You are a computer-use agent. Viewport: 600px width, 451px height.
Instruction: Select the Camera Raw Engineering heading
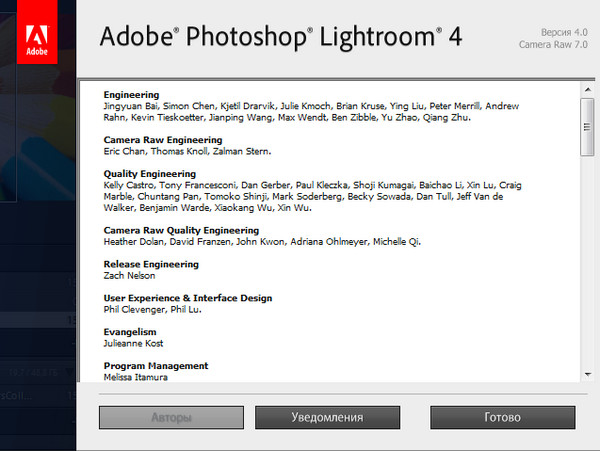pyautogui.click(x=160, y=140)
